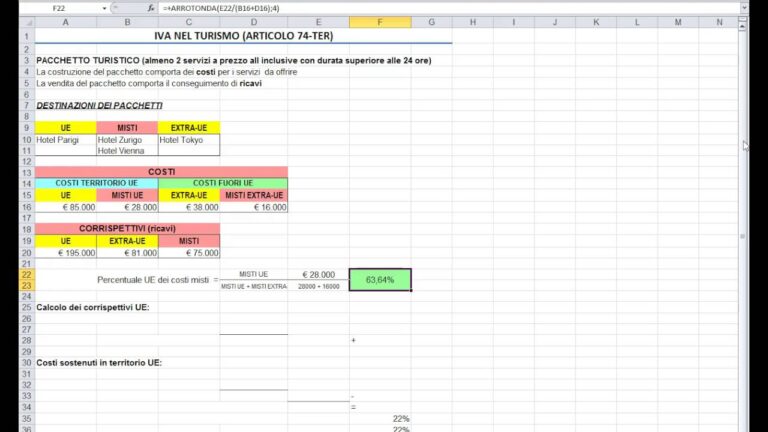Click the 'La vendita del pacchetto' sentence
Image resolution: width=768 pixels, height=432 pixels.
[x=149, y=83]
